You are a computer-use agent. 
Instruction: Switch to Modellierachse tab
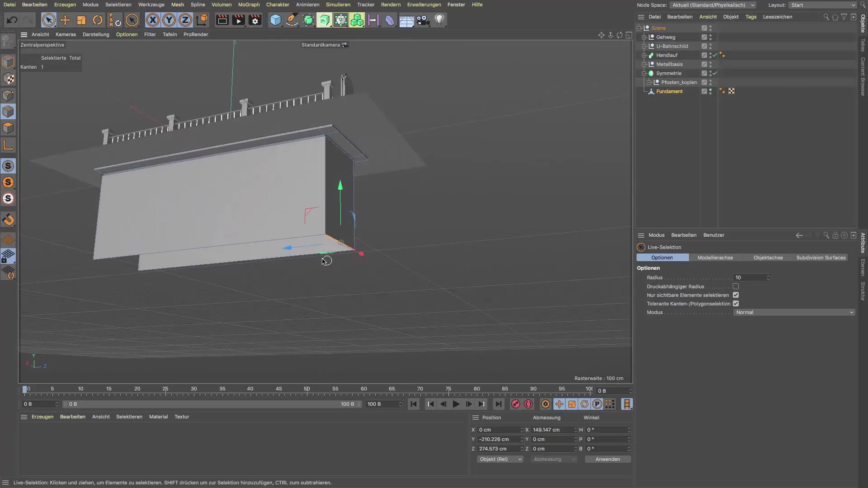pos(715,258)
